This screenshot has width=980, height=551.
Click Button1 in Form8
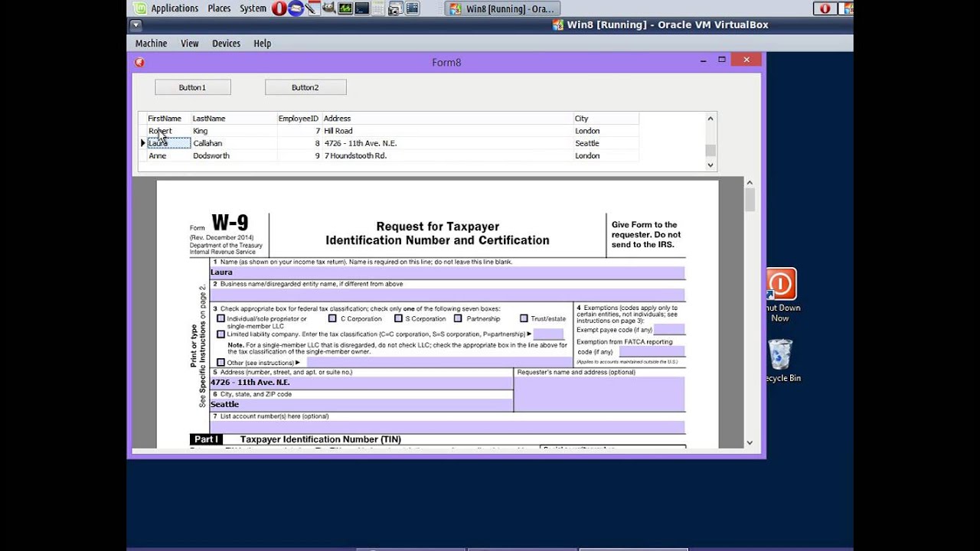192,87
